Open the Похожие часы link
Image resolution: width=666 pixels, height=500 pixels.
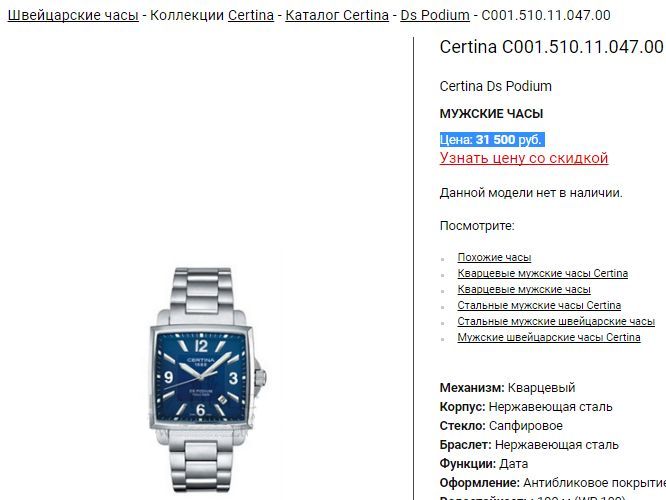494,257
